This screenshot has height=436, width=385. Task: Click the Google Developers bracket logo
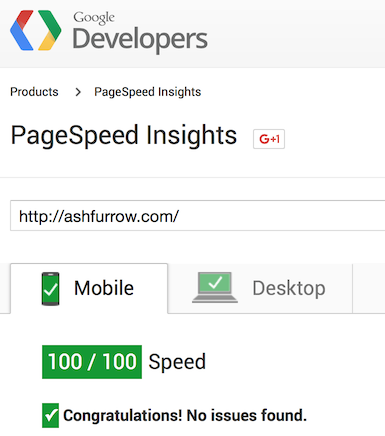[x=36, y=30]
